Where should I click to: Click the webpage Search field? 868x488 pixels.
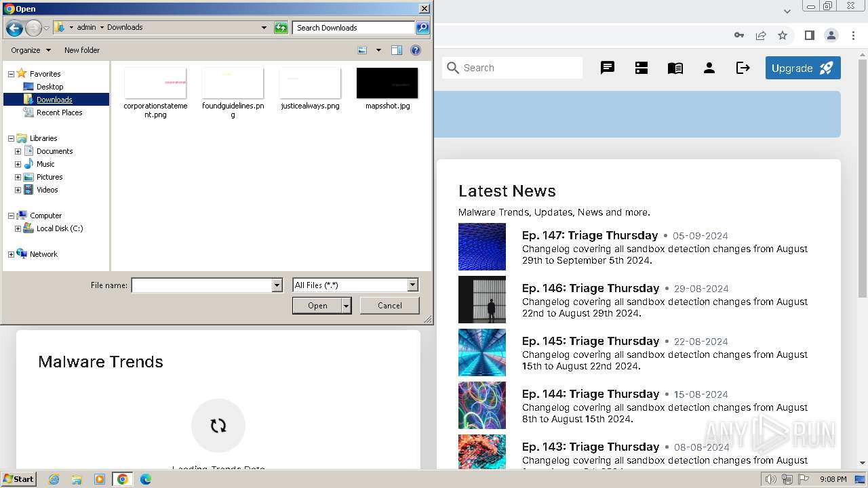click(513, 68)
